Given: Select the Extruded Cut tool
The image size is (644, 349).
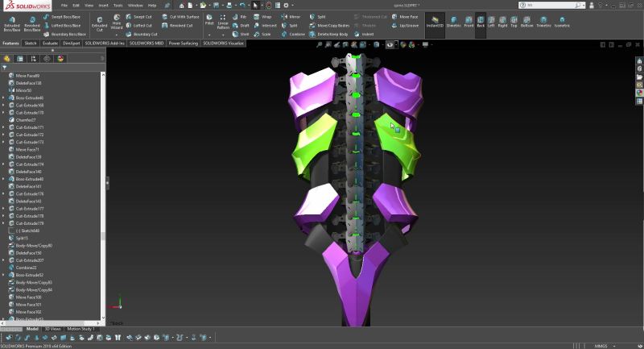Looking at the screenshot, I should [x=99, y=24].
